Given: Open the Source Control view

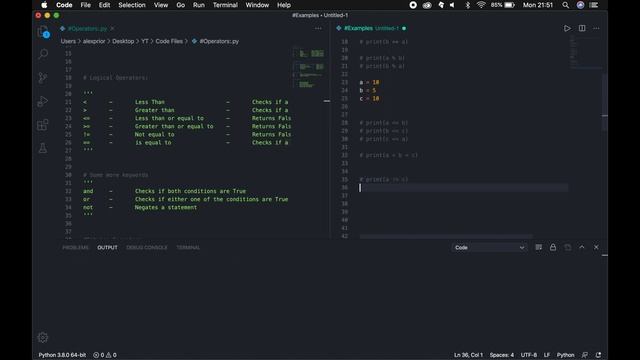Looking at the screenshot, I should 43,78.
